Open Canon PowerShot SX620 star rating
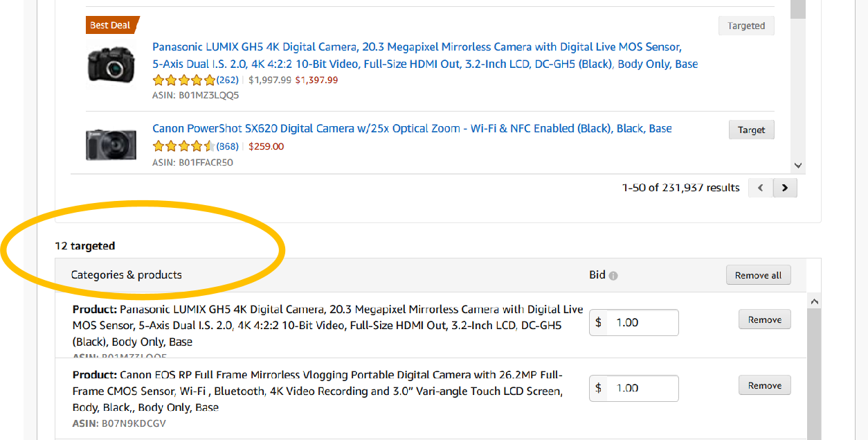The width and height of the screenshot is (868, 440). tap(183, 146)
